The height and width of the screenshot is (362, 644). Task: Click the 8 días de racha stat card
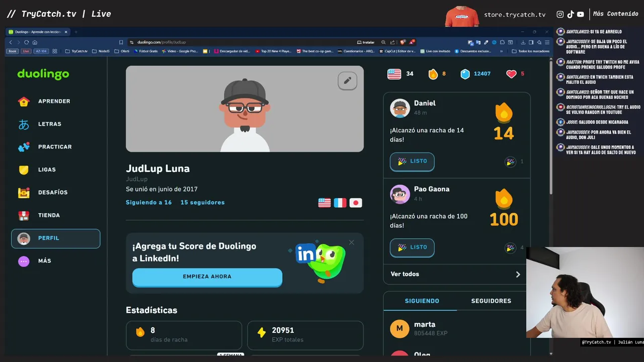(x=184, y=335)
